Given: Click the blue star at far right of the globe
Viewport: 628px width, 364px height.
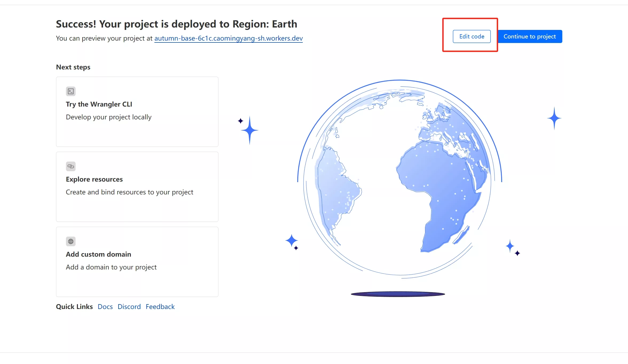Looking at the screenshot, I should 554,118.
